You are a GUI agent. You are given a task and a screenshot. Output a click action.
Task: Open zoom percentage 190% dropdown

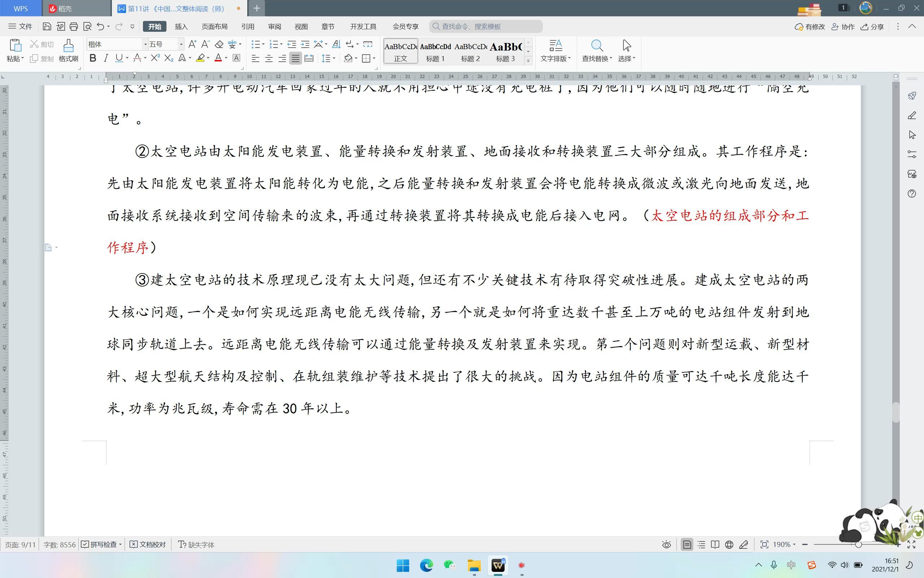(794, 544)
